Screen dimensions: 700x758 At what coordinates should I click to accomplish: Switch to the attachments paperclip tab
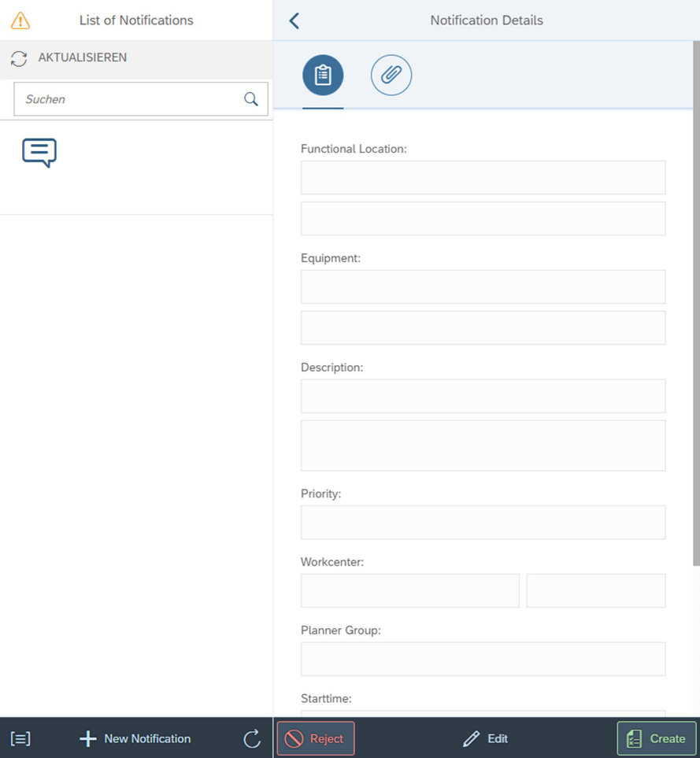[391, 76]
